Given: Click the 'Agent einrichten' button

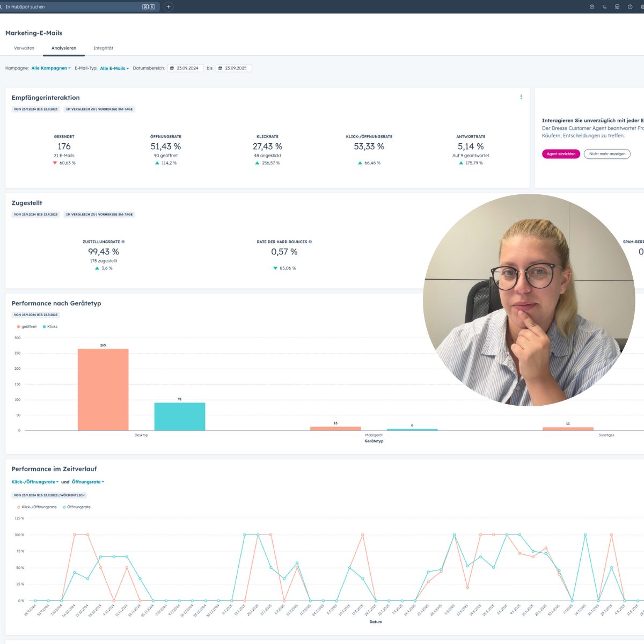Looking at the screenshot, I should (561, 154).
